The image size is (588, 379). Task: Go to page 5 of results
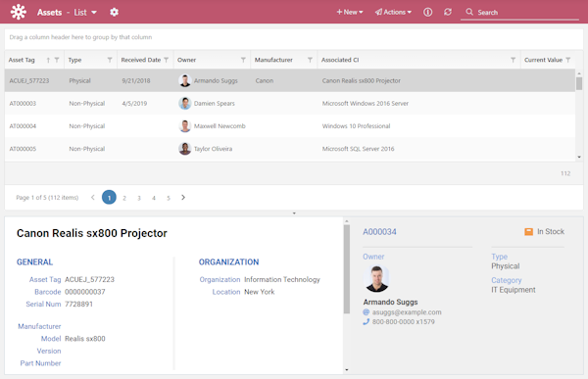(x=169, y=198)
